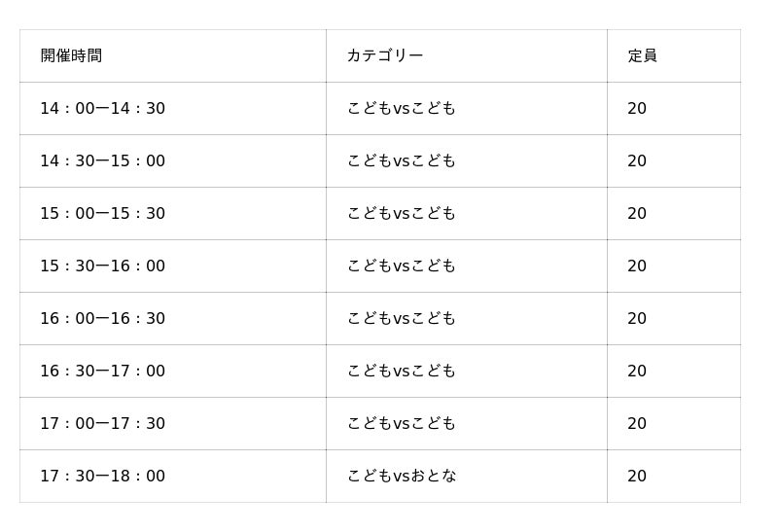The width and height of the screenshot is (778, 532).
Task: Select the 16：30ー17：00 time slot
Action: (x=102, y=372)
